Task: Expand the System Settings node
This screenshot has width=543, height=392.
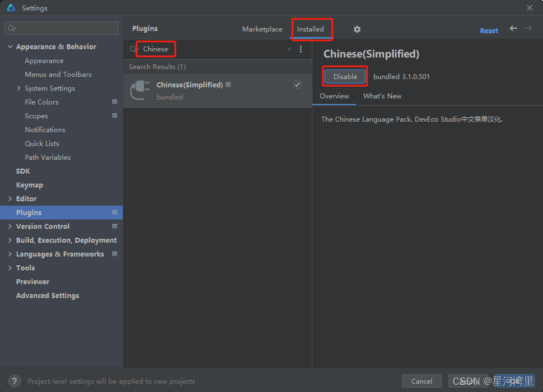Action: 19,88
